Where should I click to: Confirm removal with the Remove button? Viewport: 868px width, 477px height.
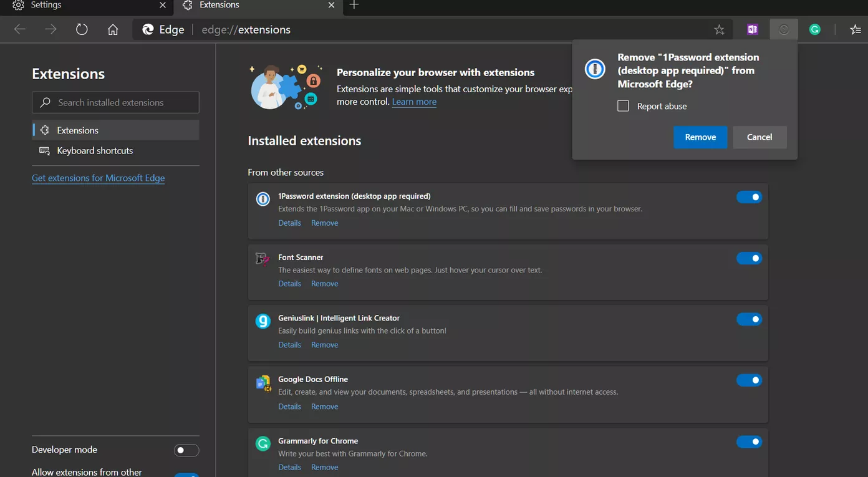coord(700,137)
